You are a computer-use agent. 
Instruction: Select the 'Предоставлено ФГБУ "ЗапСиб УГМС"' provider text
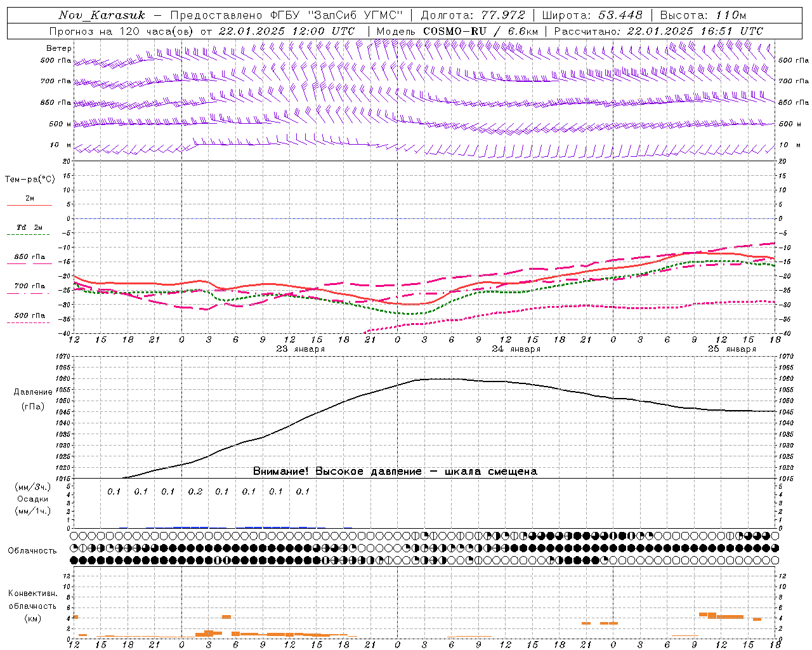[x=287, y=15]
